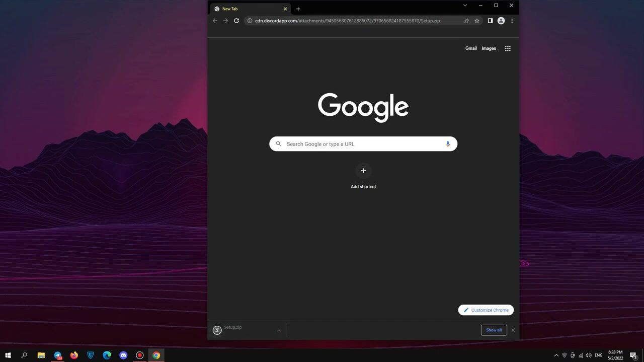Open the Chrome profile avatar

(501, 21)
